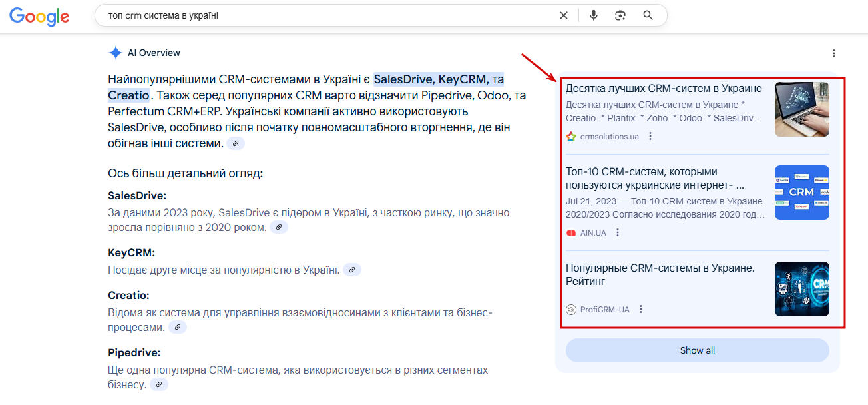Click crmsolutions.ua favicon icon

click(x=571, y=136)
